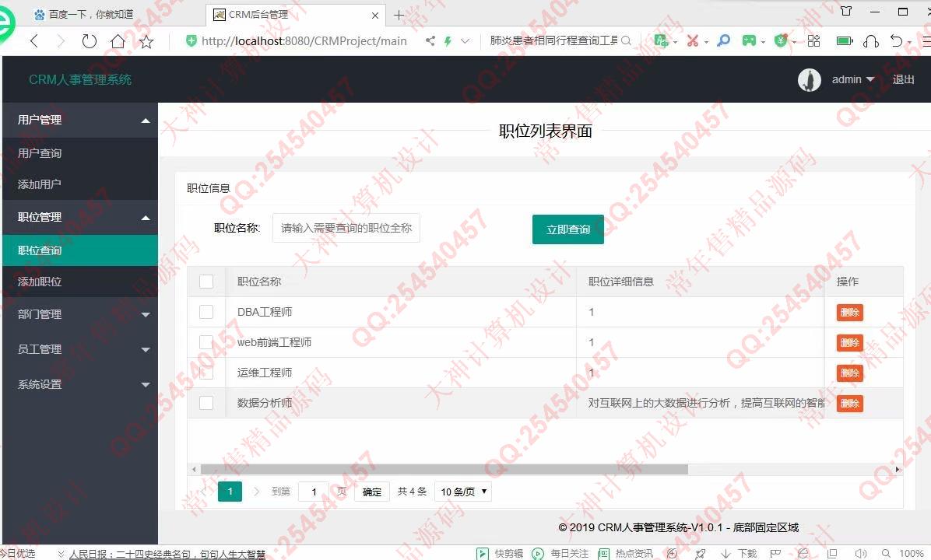Open the extensions grid icon
Image resolution: width=931 pixels, height=560 pixels.
814,40
